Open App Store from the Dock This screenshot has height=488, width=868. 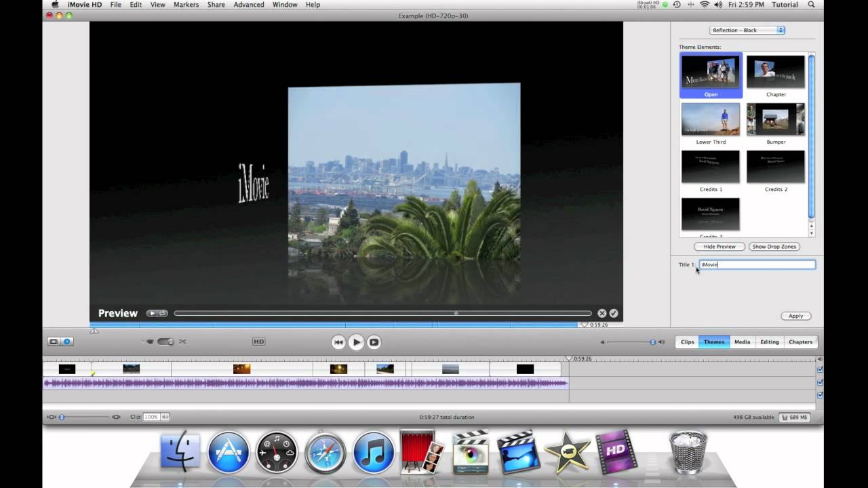click(229, 452)
